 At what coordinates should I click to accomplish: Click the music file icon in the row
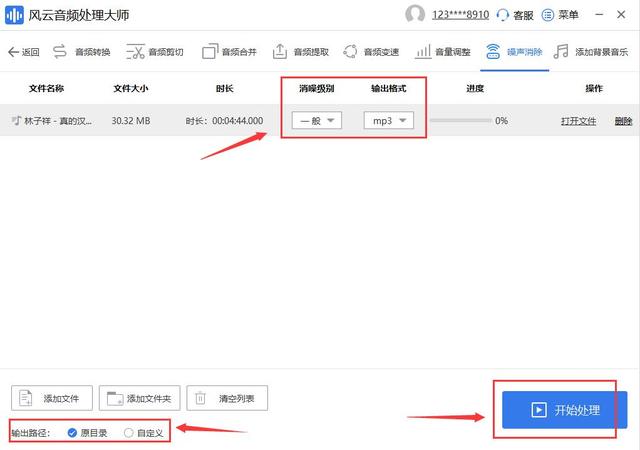(16, 120)
